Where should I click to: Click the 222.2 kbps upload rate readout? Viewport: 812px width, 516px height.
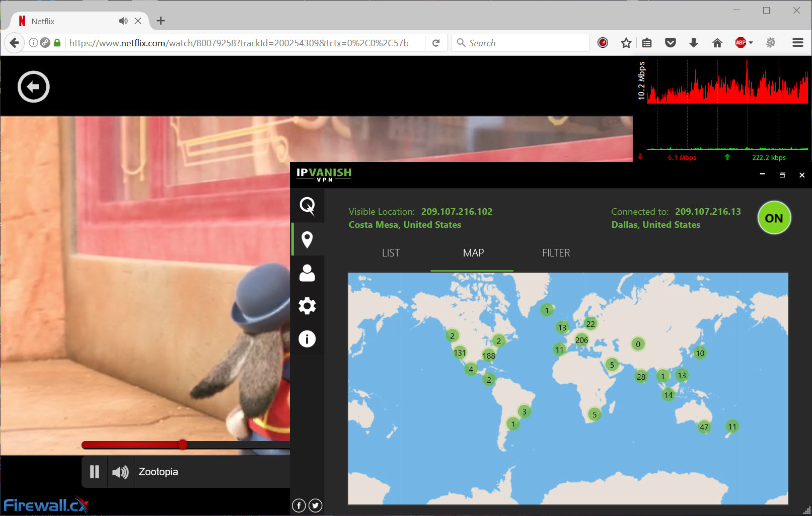coord(769,157)
